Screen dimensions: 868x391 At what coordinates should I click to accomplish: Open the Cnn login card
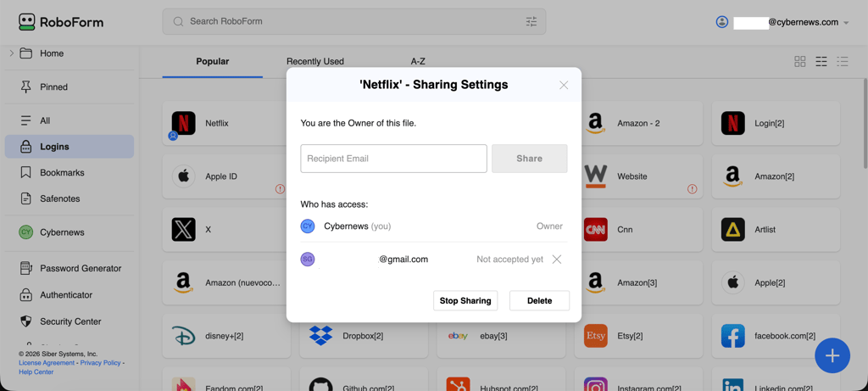643,229
